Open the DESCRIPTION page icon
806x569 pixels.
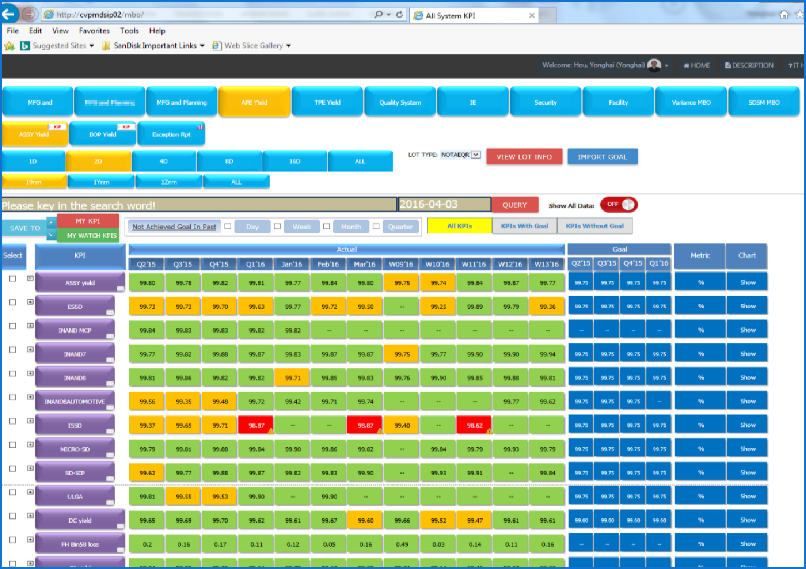tap(727, 66)
